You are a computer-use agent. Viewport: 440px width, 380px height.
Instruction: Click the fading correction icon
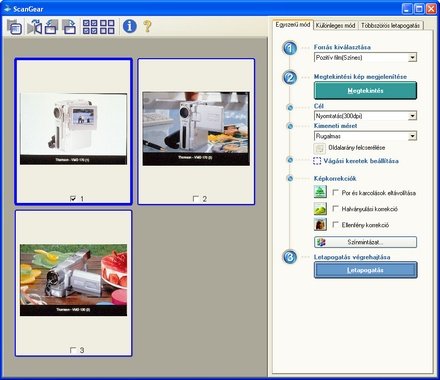tap(320, 209)
